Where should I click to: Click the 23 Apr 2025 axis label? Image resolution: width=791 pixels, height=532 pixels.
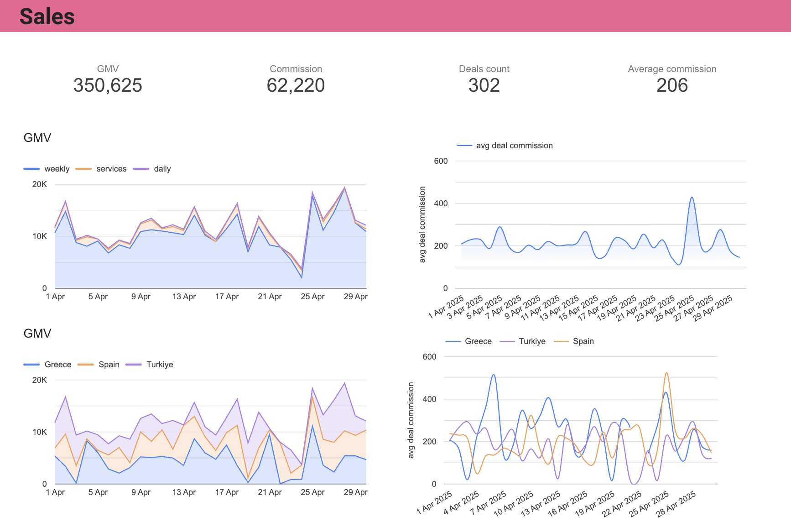point(656,308)
